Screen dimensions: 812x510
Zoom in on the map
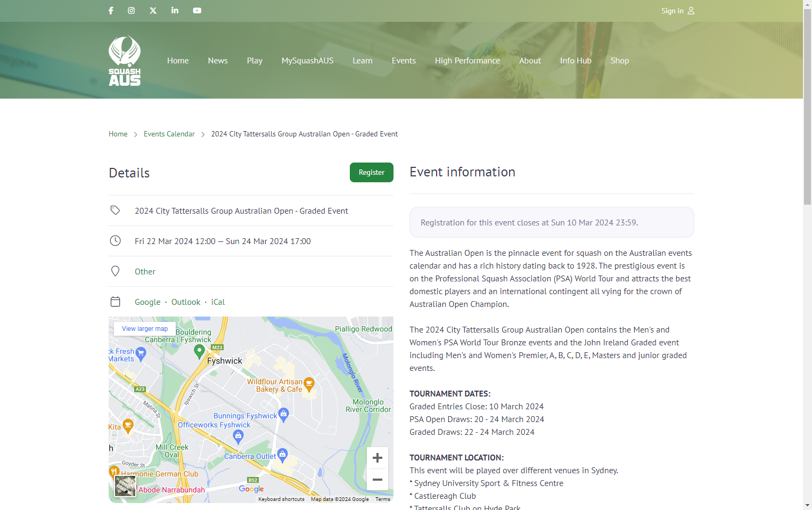coord(378,458)
